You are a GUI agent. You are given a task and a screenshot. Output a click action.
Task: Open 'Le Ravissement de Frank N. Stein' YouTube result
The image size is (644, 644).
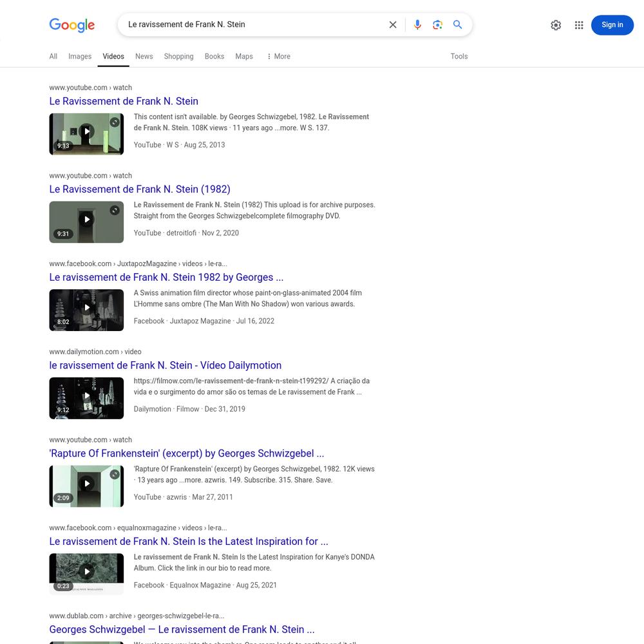[x=124, y=101]
